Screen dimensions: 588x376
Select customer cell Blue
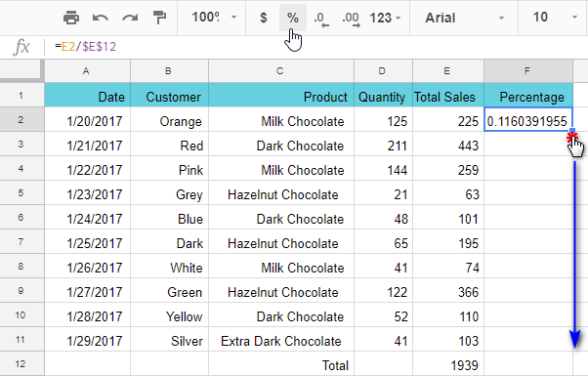click(x=169, y=217)
